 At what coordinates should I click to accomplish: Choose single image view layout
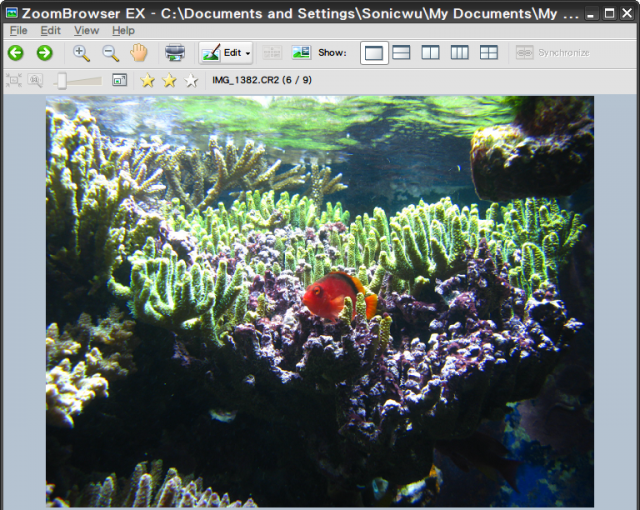[x=374, y=53]
